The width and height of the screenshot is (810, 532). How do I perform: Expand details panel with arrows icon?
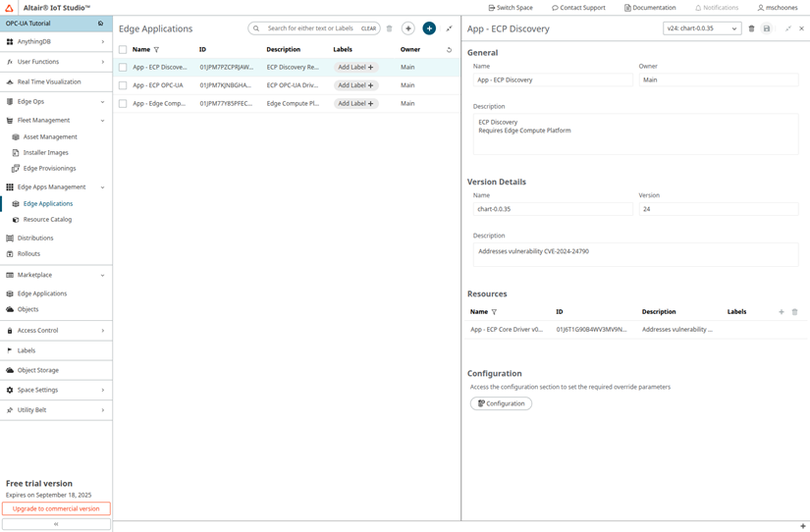click(x=787, y=28)
